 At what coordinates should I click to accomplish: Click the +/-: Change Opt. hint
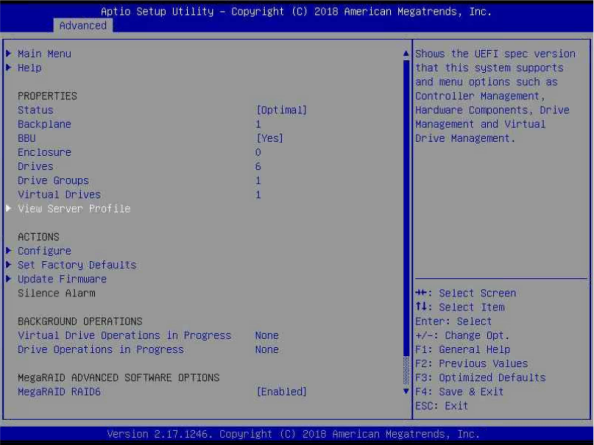(x=463, y=335)
